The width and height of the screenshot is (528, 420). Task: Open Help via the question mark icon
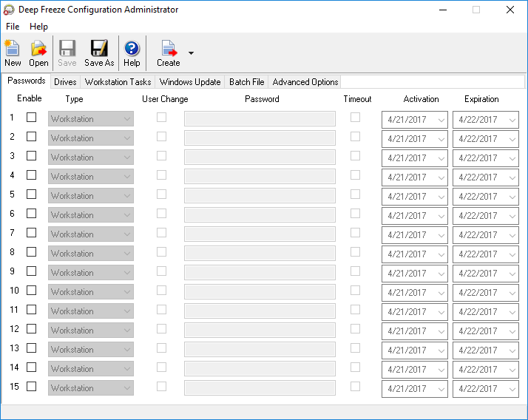click(x=132, y=48)
